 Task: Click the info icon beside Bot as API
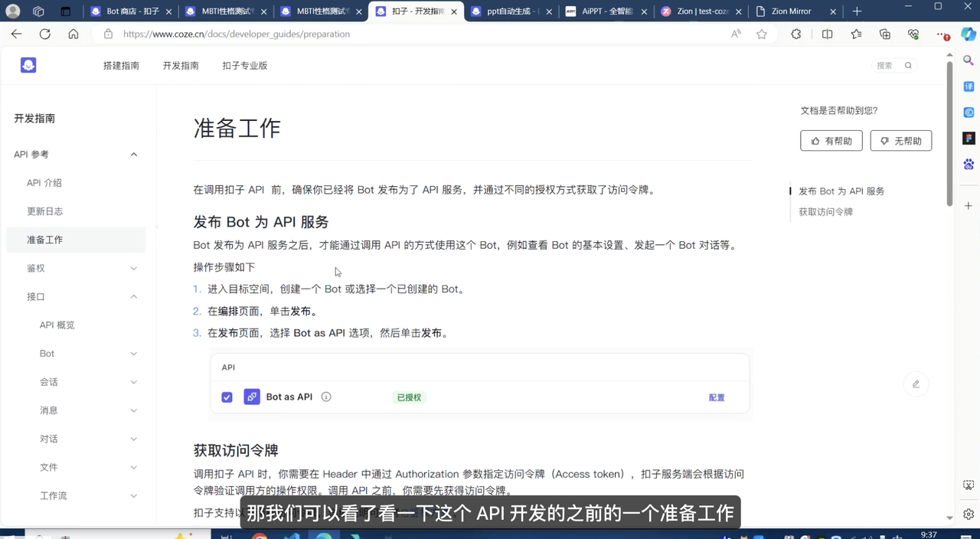326,397
